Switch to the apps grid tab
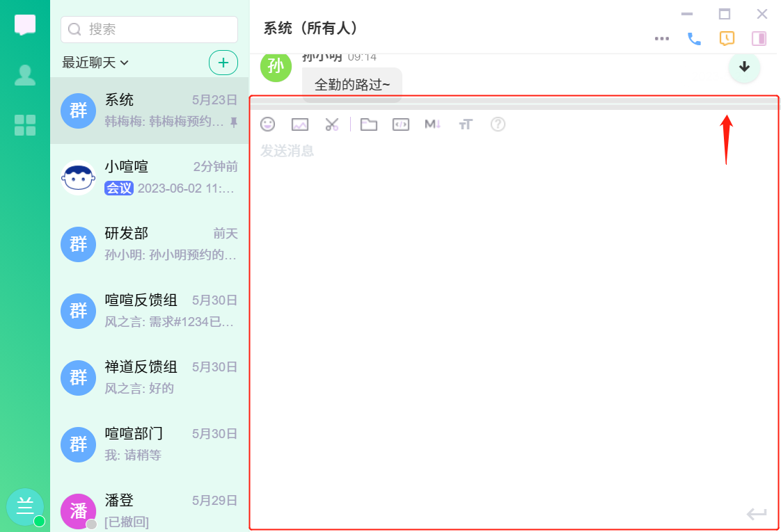The image size is (781, 532). (x=25, y=125)
